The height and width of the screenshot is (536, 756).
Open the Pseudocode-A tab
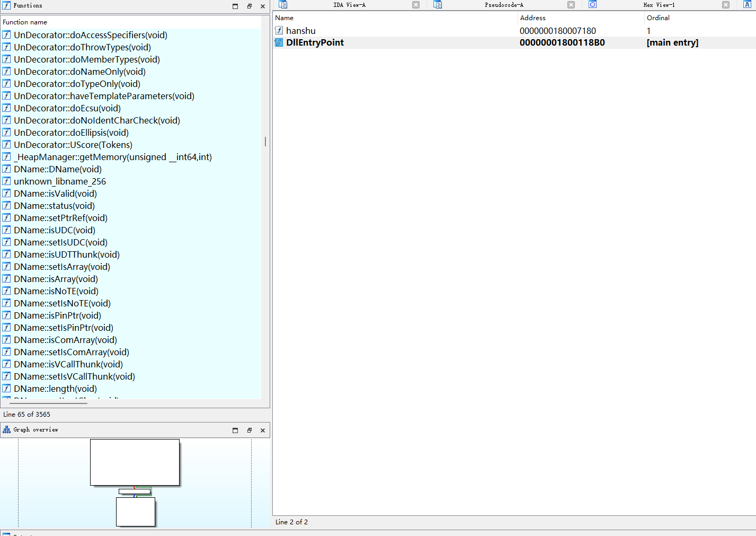point(503,5)
